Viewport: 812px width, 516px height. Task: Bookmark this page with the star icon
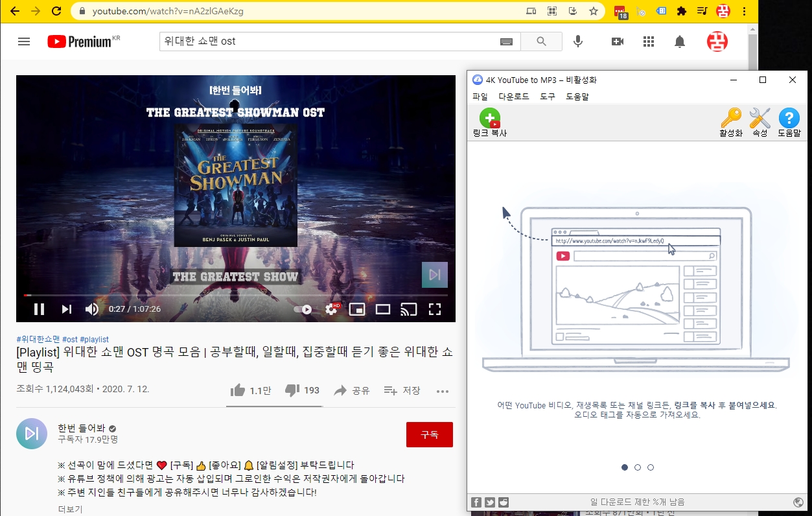[x=593, y=11]
